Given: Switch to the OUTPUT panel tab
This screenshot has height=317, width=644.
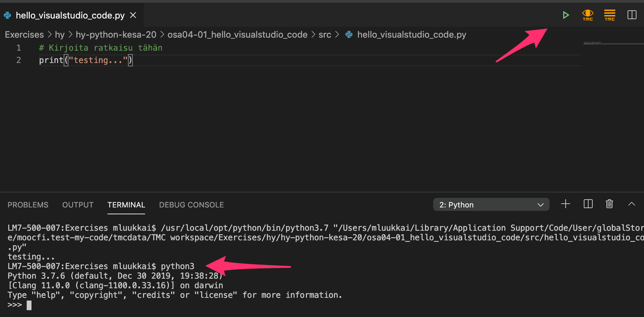Looking at the screenshot, I should click(78, 205).
